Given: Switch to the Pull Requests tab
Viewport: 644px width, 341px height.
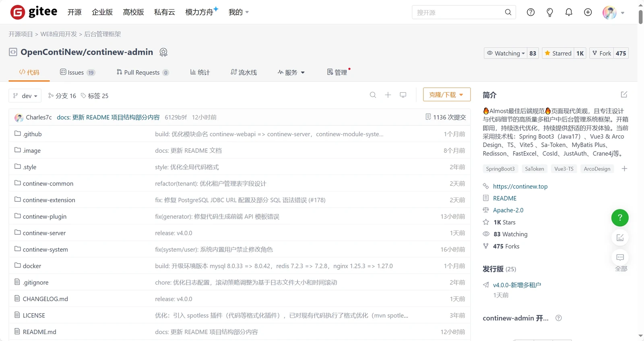Looking at the screenshot, I should [x=142, y=73].
